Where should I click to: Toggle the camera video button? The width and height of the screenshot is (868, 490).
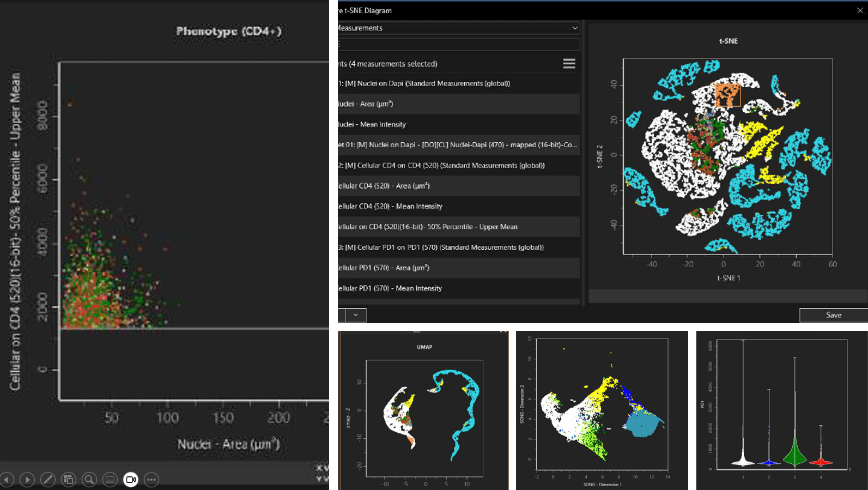131,480
